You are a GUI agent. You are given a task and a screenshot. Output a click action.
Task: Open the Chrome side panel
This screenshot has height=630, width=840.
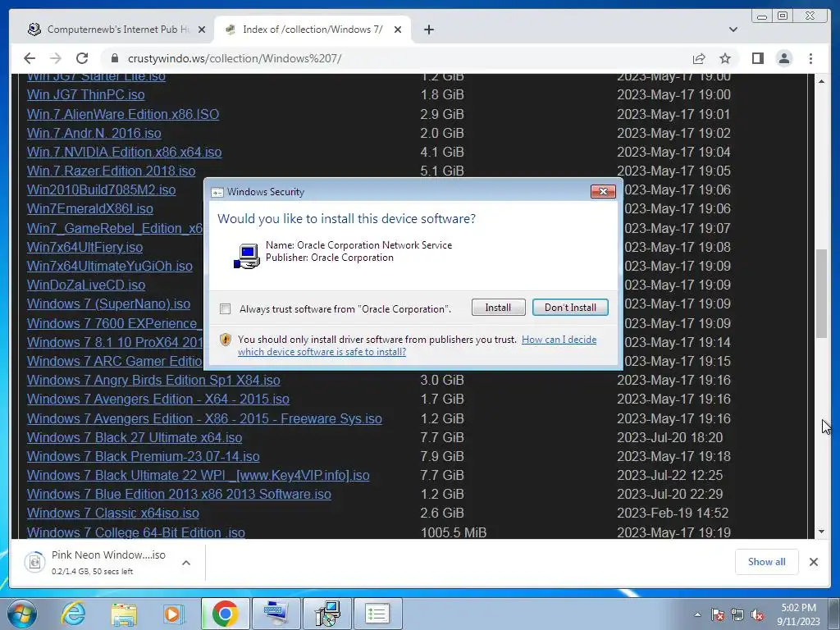(757, 58)
